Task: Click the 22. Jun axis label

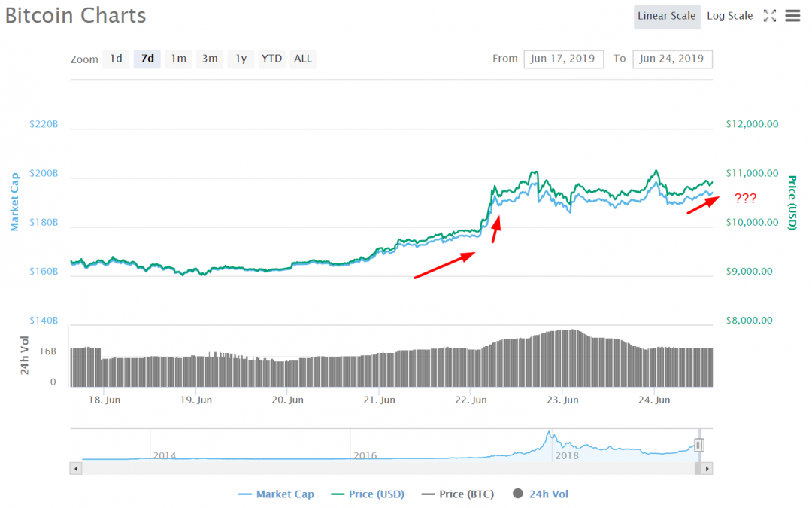Action: (x=471, y=400)
